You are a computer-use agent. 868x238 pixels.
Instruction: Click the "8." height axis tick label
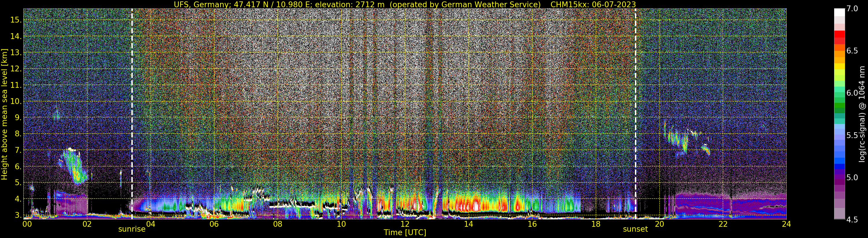(18, 134)
